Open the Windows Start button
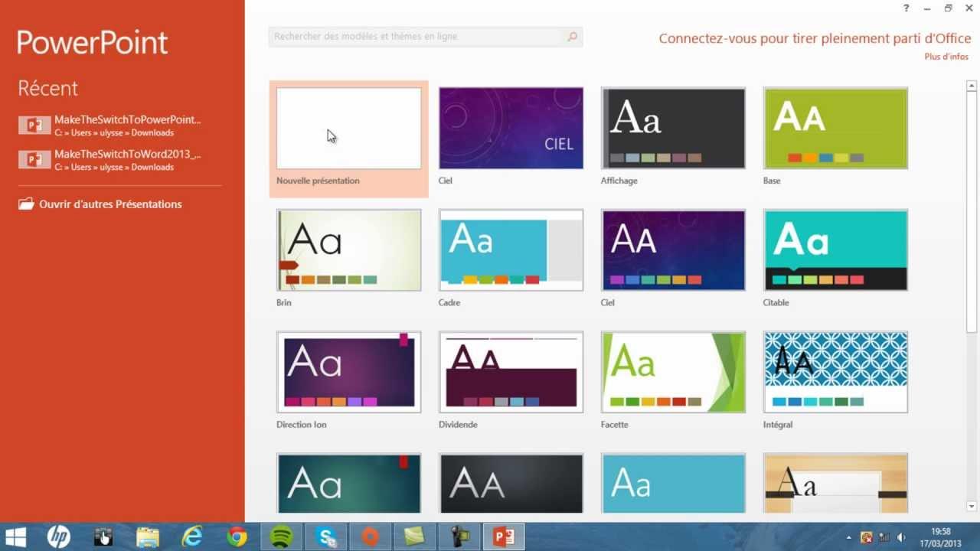The image size is (980, 551). [x=15, y=536]
